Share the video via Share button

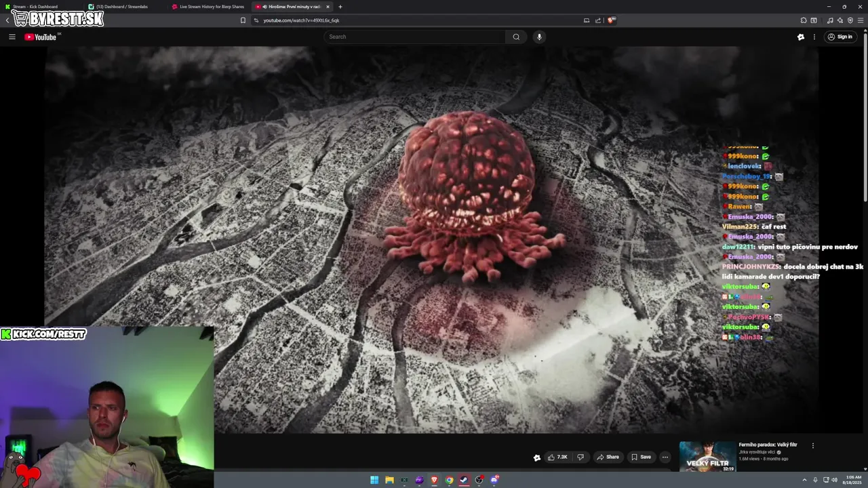[608, 457]
